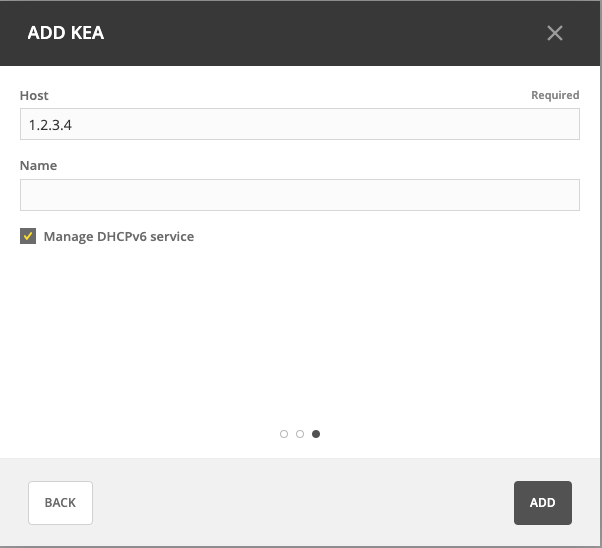This screenshot has height=548, width=602.
Task: Click the Host input field
Action: click(x=300, y=124)
